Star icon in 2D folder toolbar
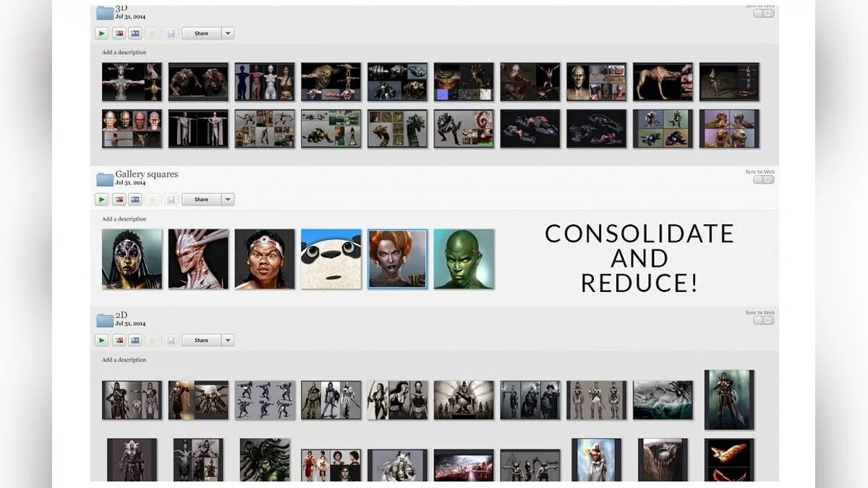The image size is (868, 488). 153,341
